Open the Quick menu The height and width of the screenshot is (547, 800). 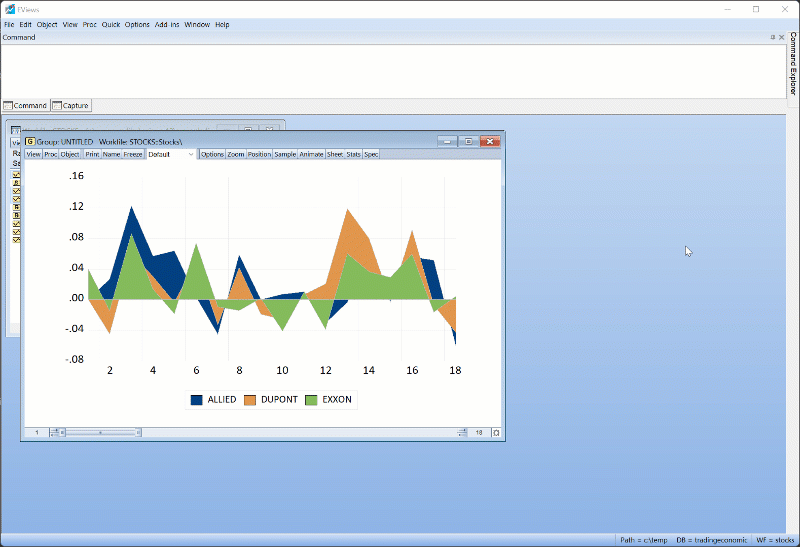click(x=111, y=24)
